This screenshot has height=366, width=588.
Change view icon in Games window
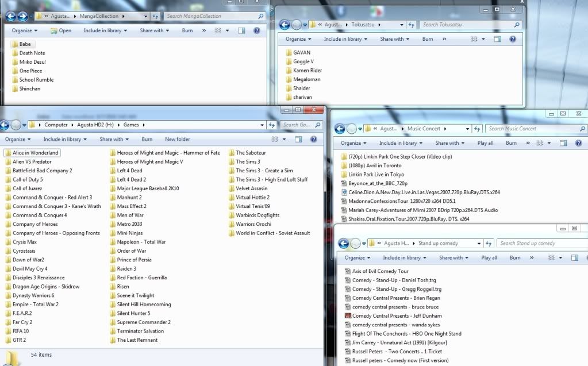click(x=275, y=140)
